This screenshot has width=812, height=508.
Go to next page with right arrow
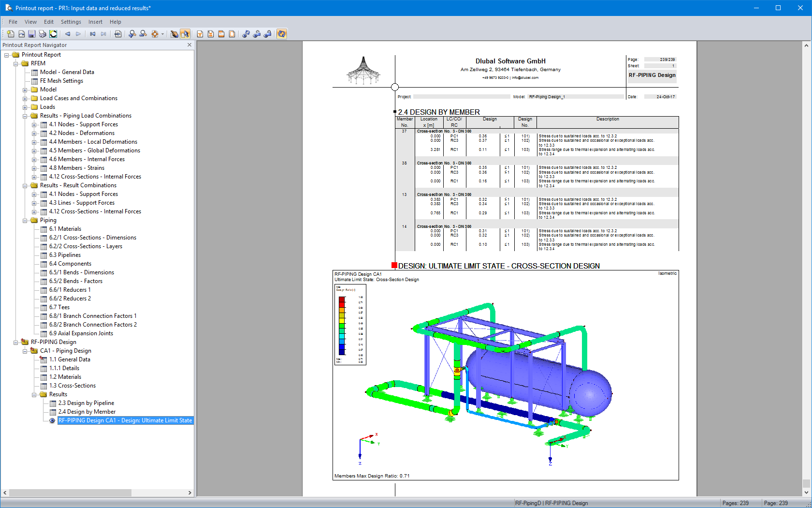78,34
